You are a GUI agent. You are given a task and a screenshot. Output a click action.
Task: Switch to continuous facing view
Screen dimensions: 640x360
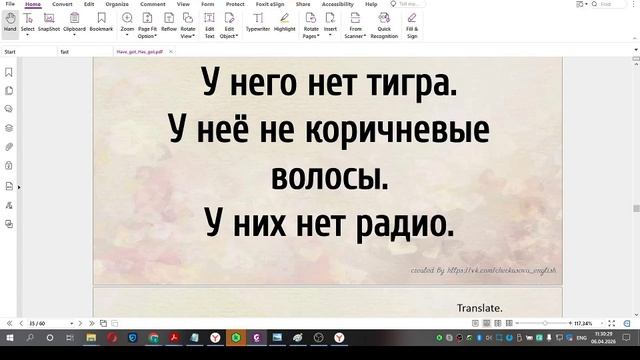[509, 323]
